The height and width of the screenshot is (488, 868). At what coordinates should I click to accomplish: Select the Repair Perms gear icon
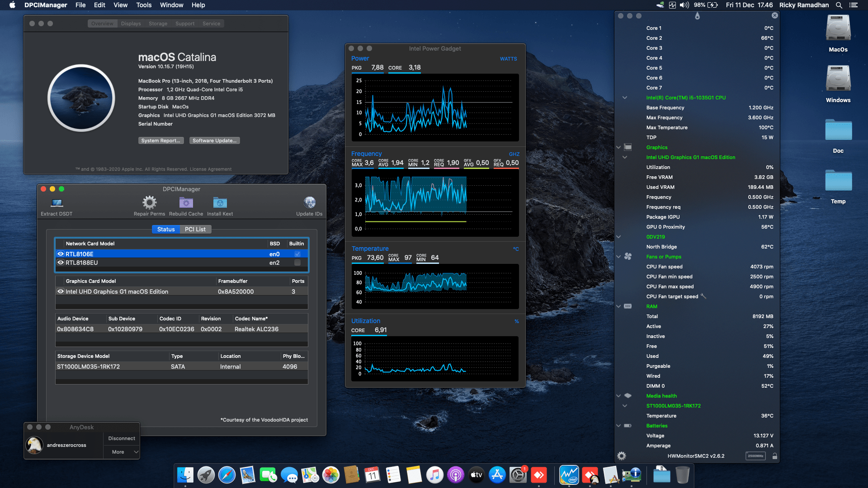coord(149,203)
